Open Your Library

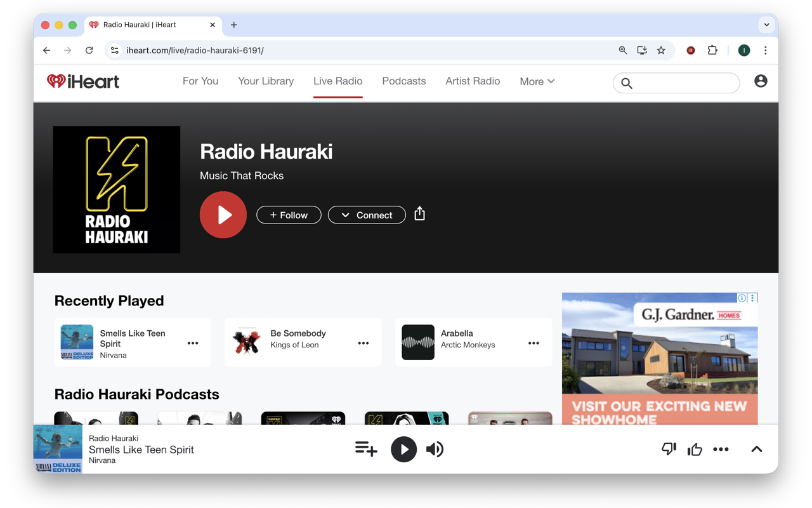(266, 81)
